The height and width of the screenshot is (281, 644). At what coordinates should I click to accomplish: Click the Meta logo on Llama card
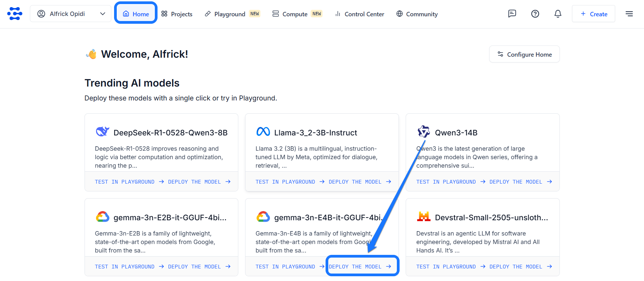tap(263, 132)
